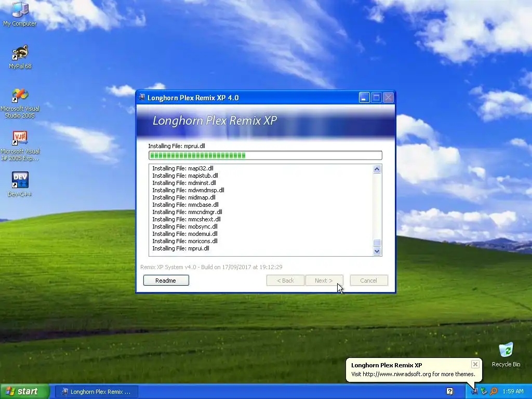The width and height of the screenshot is (532, 399).
Task: Click the disabled Back button
Action: (285, 280)
